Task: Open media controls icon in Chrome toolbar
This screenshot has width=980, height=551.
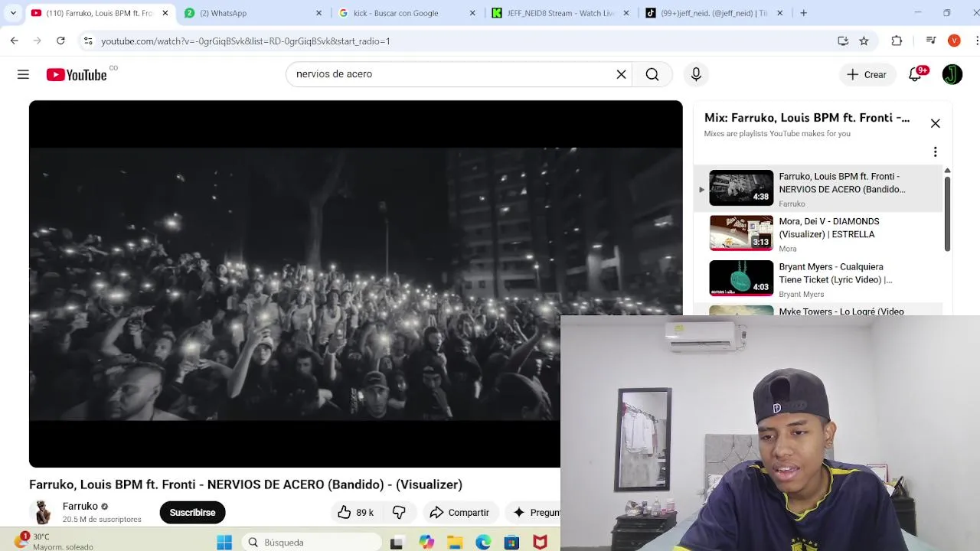Action: (x=931, y=41)
